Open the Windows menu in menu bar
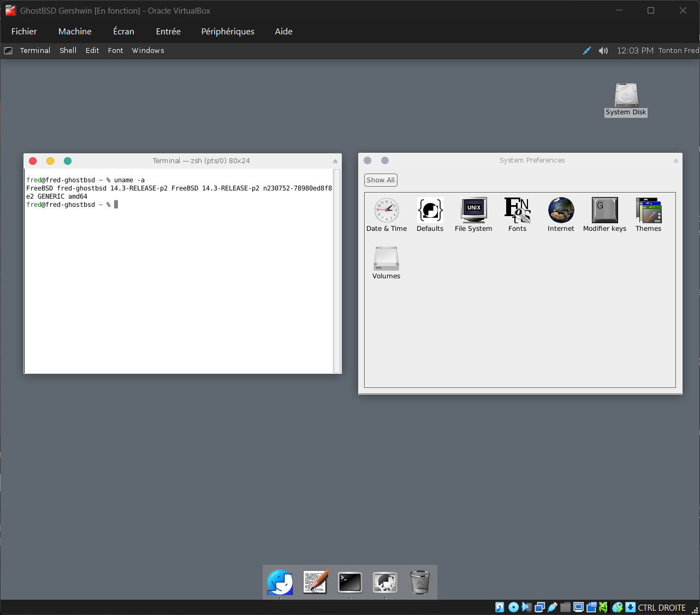 [148, 51]
